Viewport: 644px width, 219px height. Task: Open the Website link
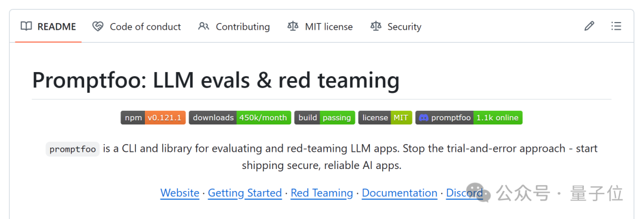point(179,193)
